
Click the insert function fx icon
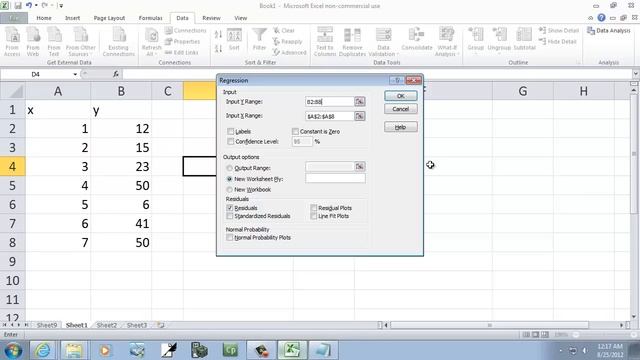[x=116, y=74]
